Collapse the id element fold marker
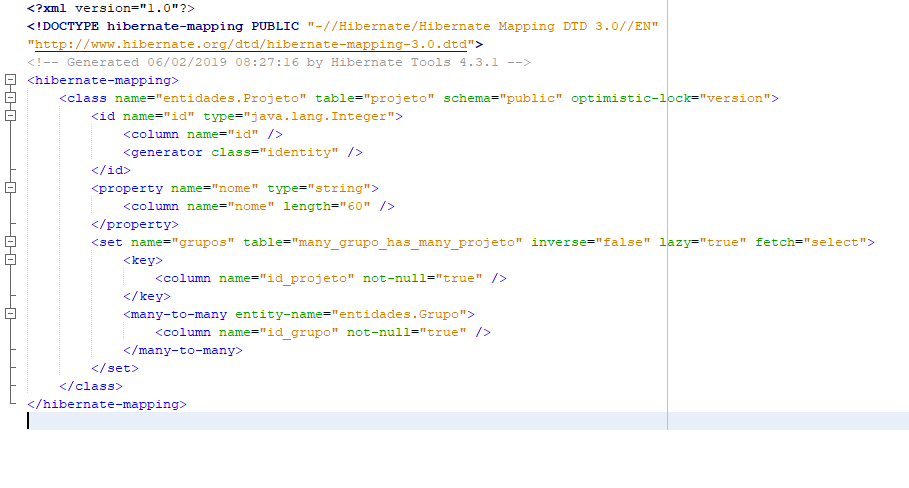The width and height of the screenshot is (909, 488). (x=10, y=115)
